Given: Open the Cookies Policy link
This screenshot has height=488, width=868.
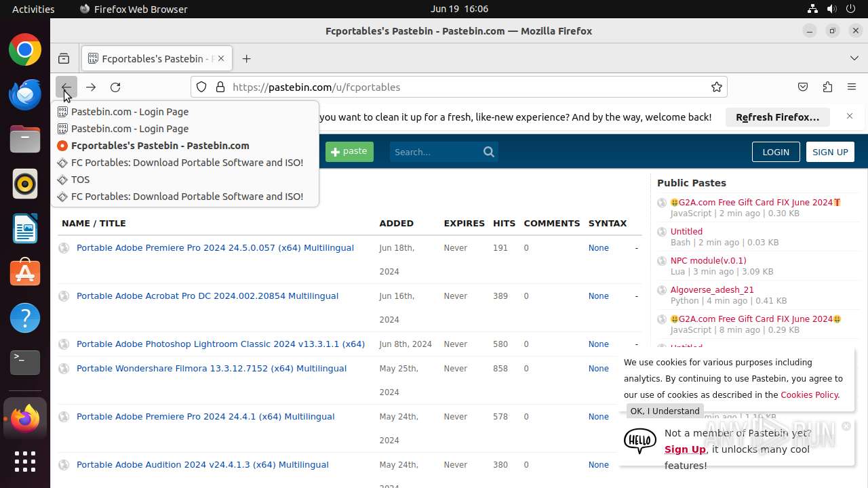Looking at the screenshot, I should pyautogui.click(x=809, y=395).
